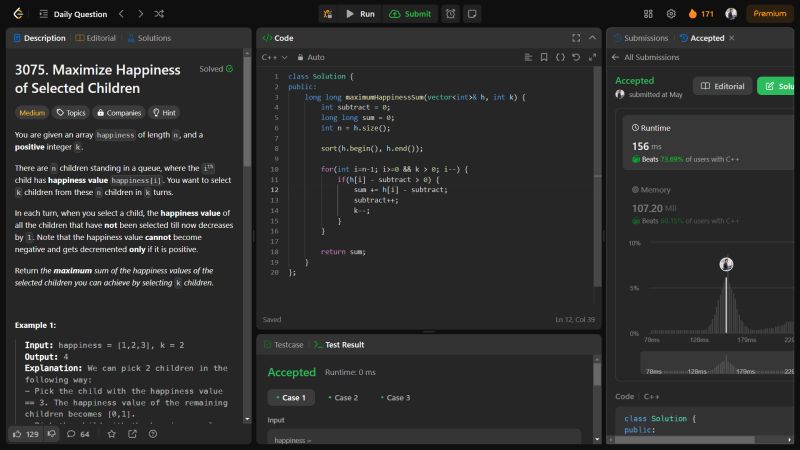800x450 pixels.
Task: Like the problem thumbs up 129
Action: pos(26,434)
